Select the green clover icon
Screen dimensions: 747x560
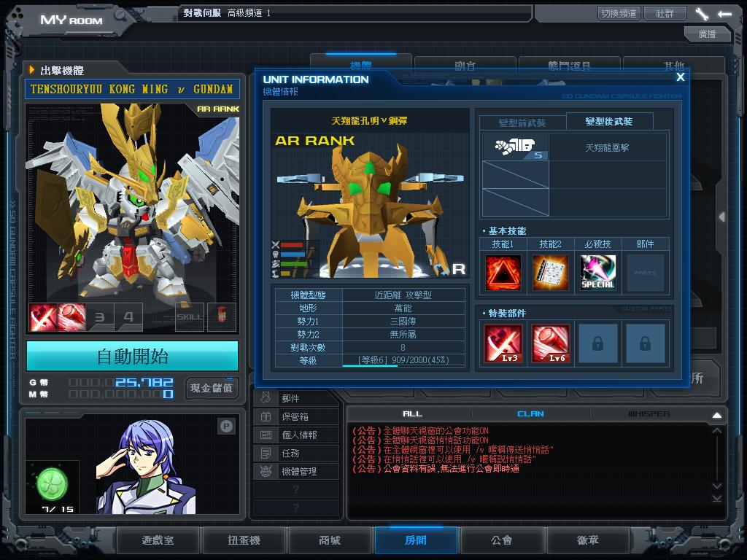[x=53, y=484]
